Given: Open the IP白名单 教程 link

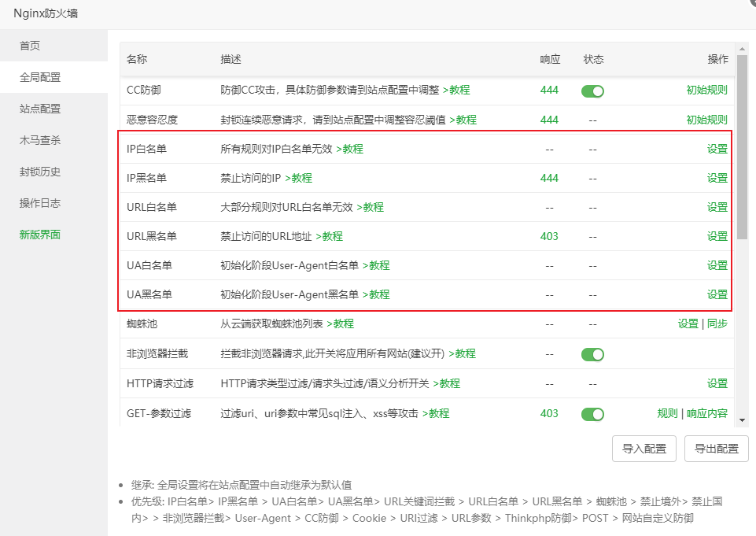Looking at the screenshot, I should [349, 149].
